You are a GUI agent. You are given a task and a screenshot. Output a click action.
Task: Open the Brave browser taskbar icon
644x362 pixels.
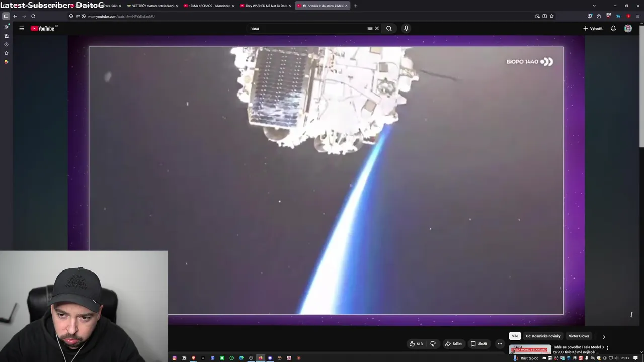(193, 358)
